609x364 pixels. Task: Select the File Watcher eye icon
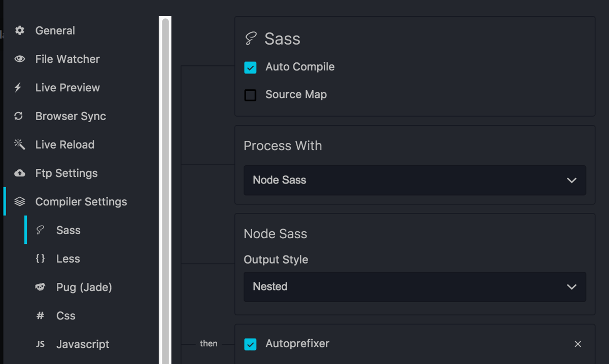pyautogui.click(x=19, y=59)
